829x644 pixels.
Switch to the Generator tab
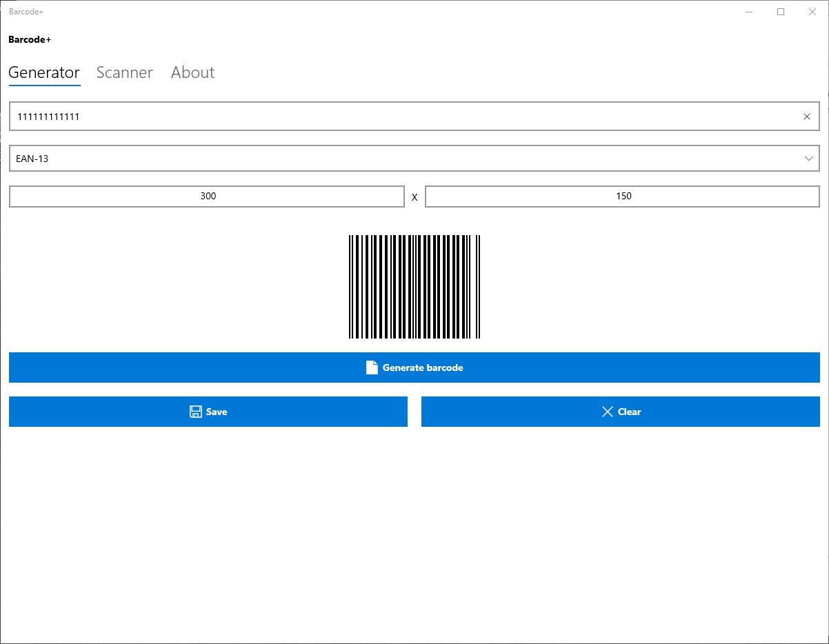[x=44, y=72]
